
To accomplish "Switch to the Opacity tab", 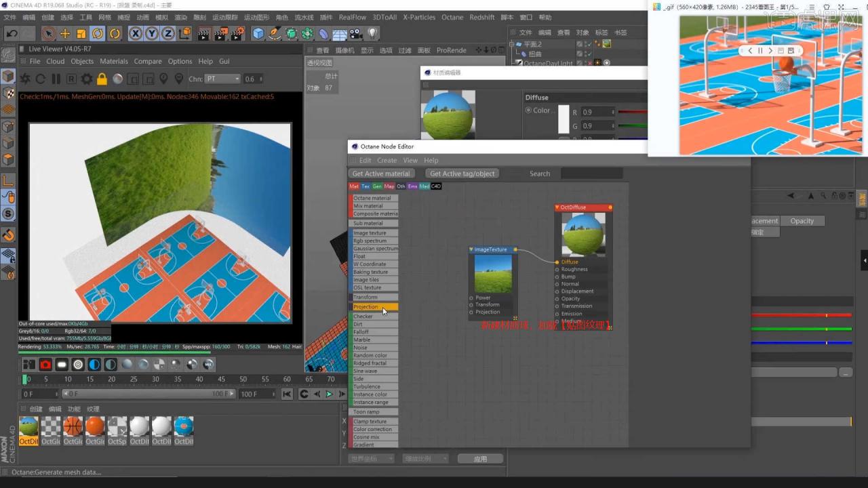I will (x=802, y=221).
